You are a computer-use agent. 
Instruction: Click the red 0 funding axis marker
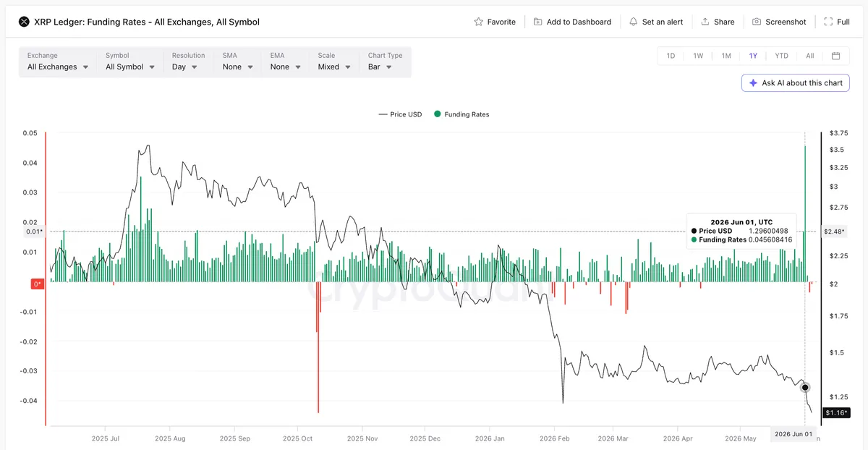[x=38, y=284]
